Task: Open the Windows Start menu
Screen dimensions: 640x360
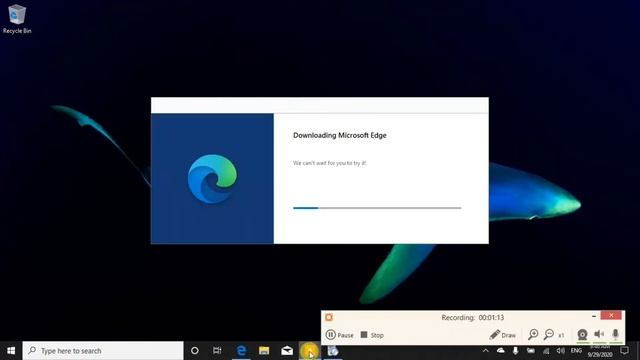Action: [11, 351]
